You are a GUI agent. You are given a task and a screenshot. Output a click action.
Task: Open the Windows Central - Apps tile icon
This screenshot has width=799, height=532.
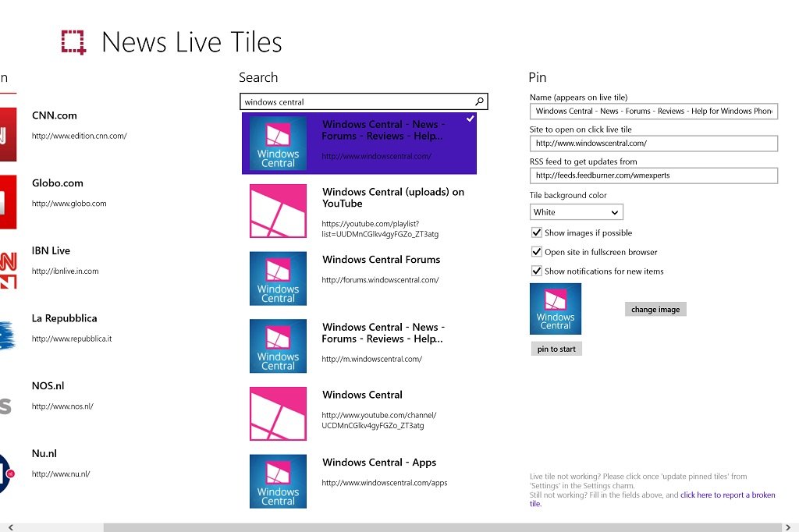click(x=279, y=481)
